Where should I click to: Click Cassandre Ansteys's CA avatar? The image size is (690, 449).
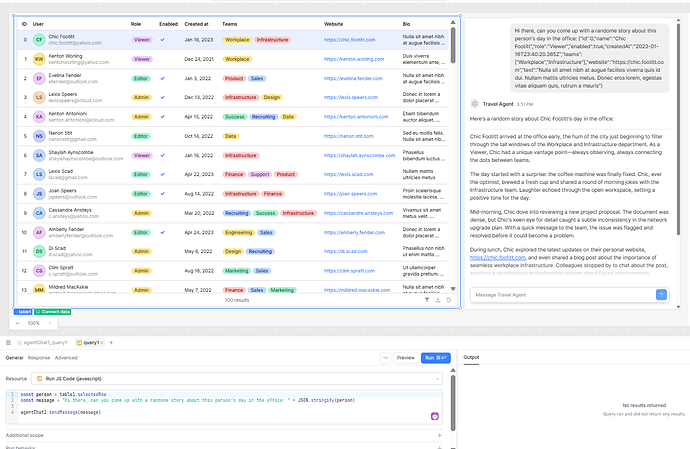pos(39,213)
